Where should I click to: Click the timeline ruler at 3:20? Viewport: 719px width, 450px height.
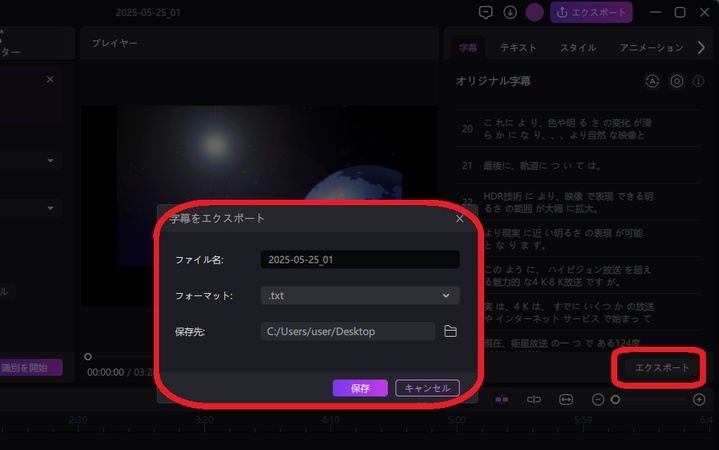tap(204, 420)
